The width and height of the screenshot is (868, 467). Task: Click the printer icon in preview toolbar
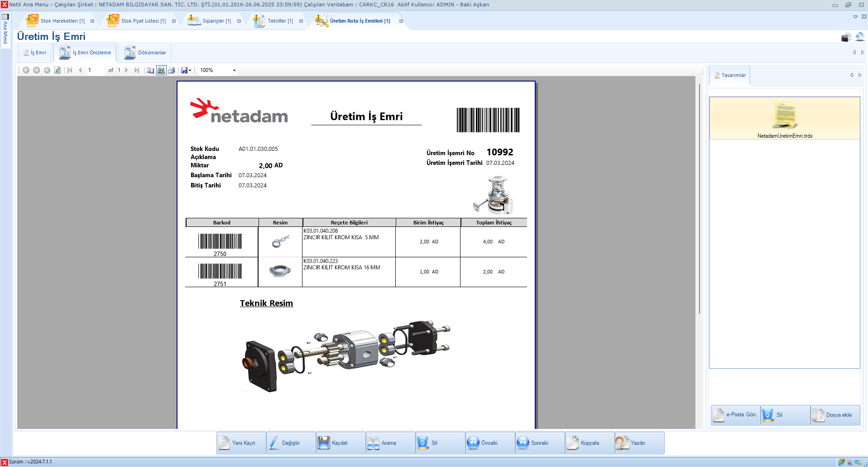(172, 70)
